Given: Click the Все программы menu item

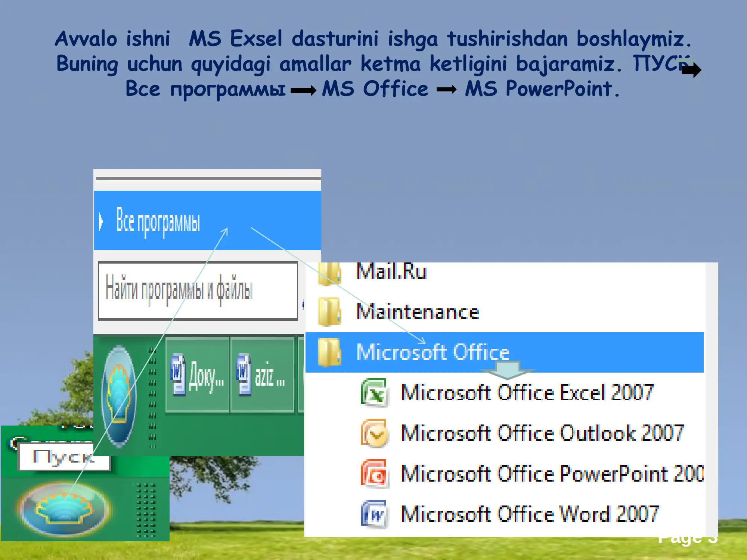Looking at the screenshot, I should [207, 221].
